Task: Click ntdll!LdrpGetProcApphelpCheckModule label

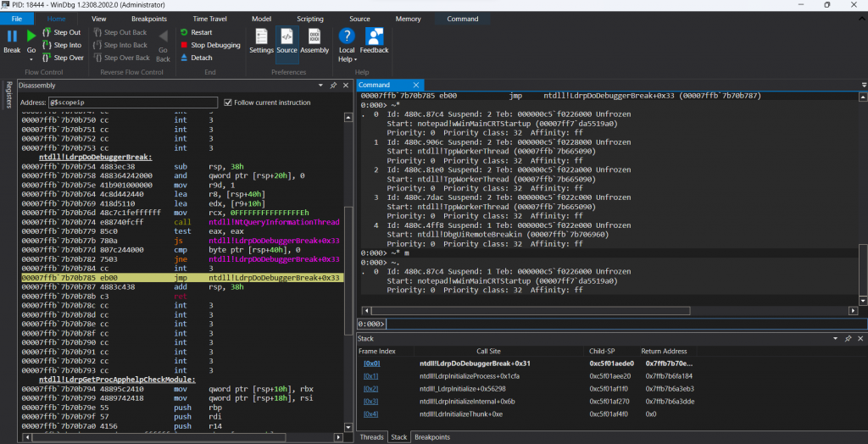Action: click(x=117, y=380)
